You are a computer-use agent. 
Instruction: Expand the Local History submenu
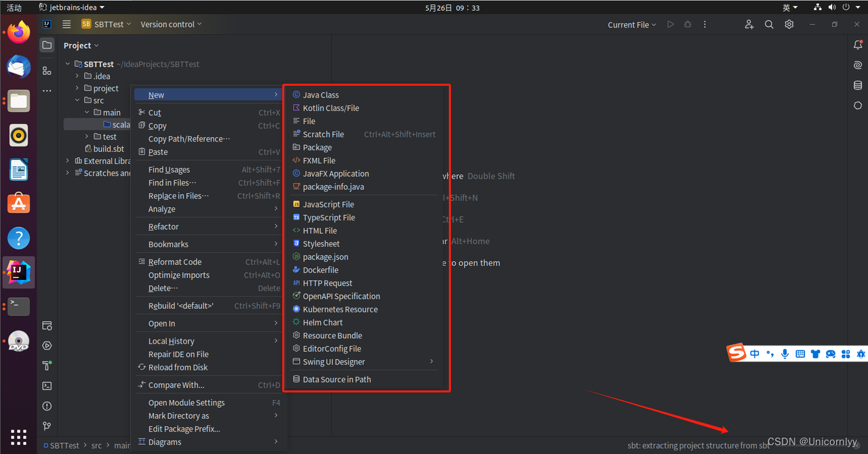coord(209,341)
